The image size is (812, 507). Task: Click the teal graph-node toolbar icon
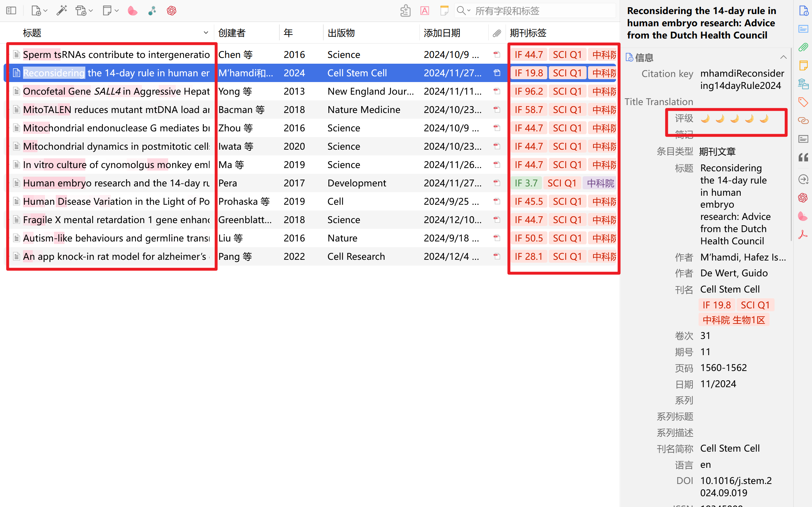[152, 11]
